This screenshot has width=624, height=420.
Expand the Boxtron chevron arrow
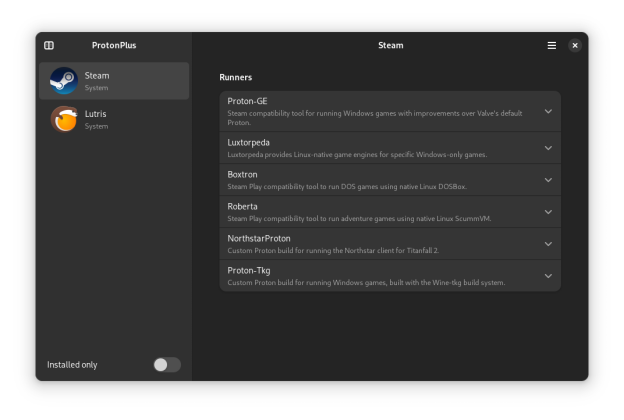click(548, 180)
